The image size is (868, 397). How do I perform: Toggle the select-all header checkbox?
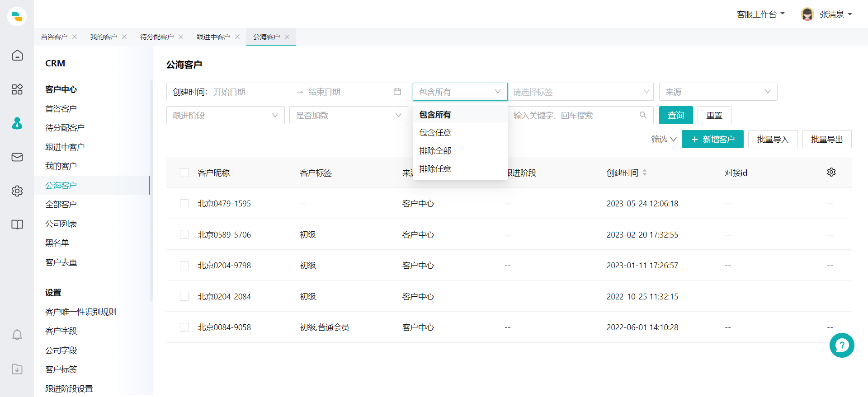coord(184,173)
